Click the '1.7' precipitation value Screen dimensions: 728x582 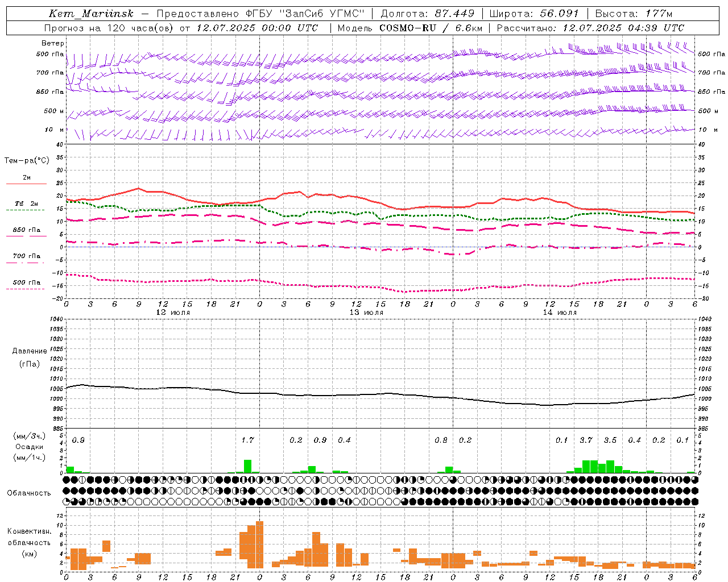click(247, 440)
